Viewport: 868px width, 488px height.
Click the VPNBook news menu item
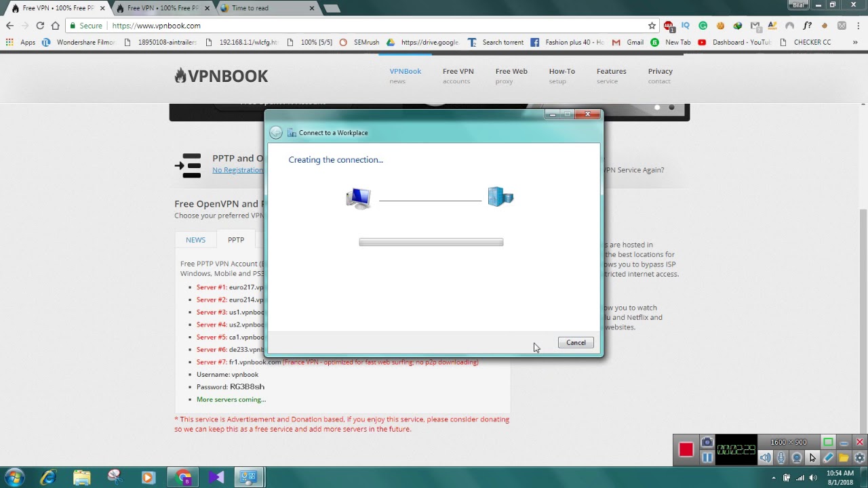[405, 75]
